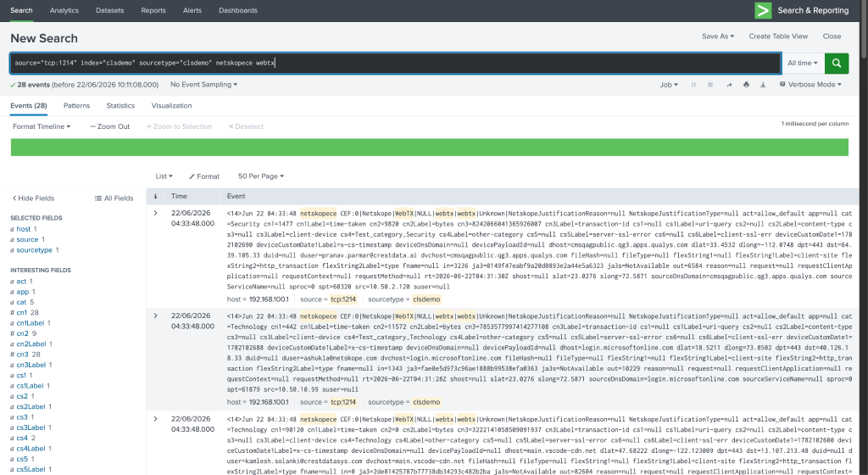The height and width of the screenshot is (475, 868).
Task: Switch to the Visualization tab
Action: click(171, 106)
